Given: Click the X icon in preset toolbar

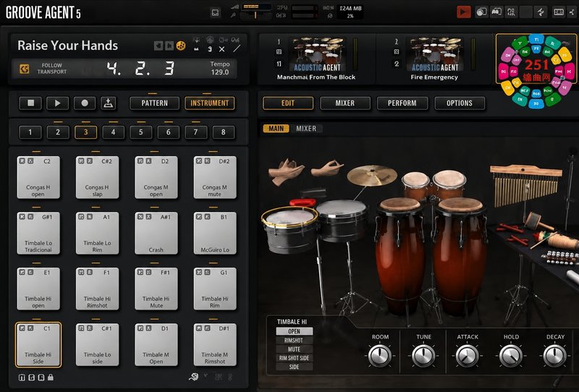Looking at the screenshot, I should (221, 49).
